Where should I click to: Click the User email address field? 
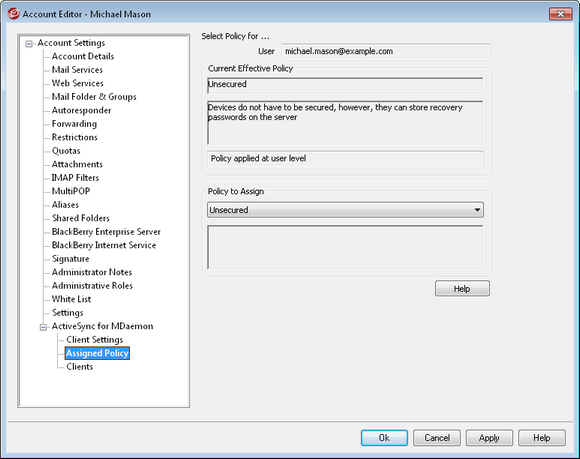pos(386,51)
